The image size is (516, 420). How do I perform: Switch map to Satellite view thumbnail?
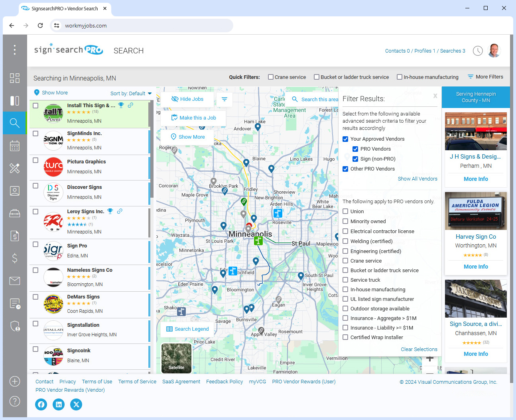click(x=176, y=358)
